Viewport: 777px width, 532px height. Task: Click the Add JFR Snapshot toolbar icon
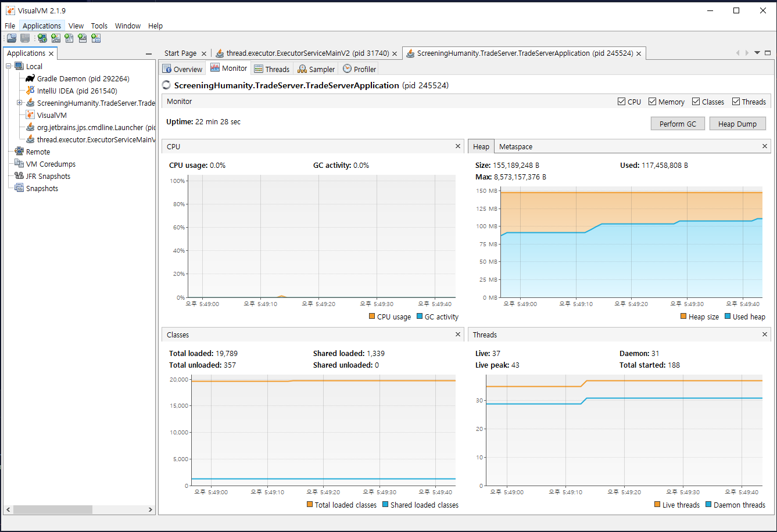coord(82,38)
